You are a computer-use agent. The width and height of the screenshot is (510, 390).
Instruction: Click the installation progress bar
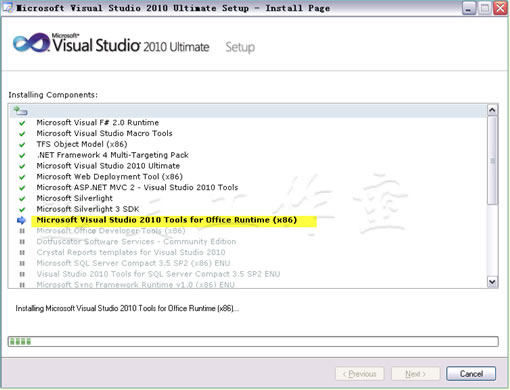(253, 341)
